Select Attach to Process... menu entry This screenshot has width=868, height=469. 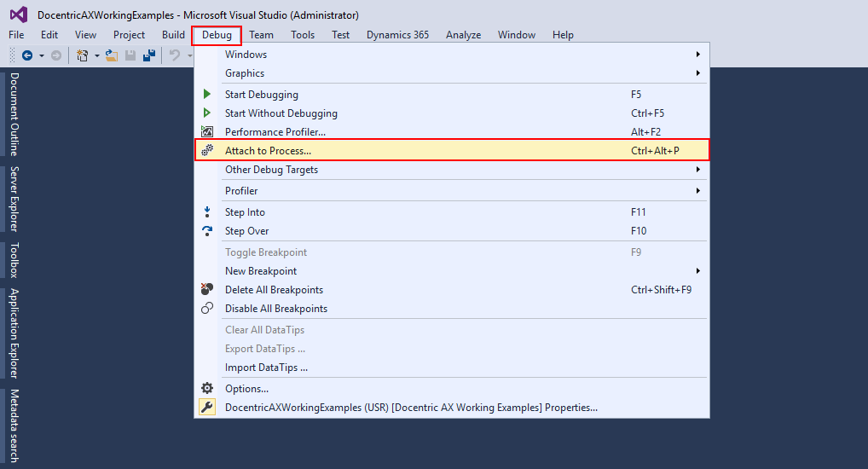(452, 150)
